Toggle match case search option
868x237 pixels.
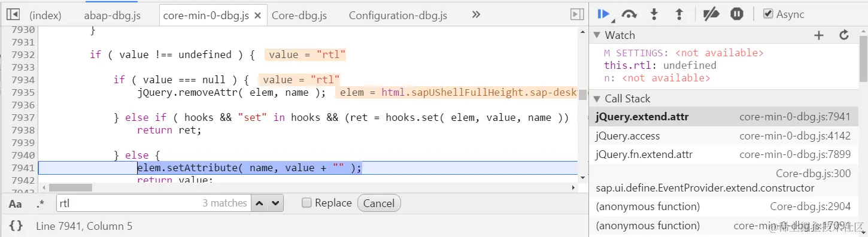pos(15,203)
